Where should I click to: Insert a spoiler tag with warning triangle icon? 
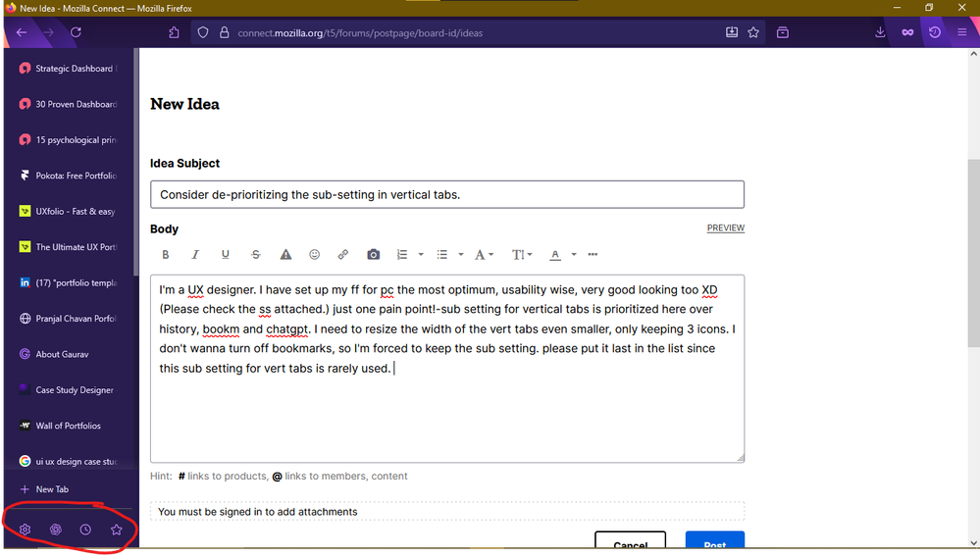(x=285, y=255)
